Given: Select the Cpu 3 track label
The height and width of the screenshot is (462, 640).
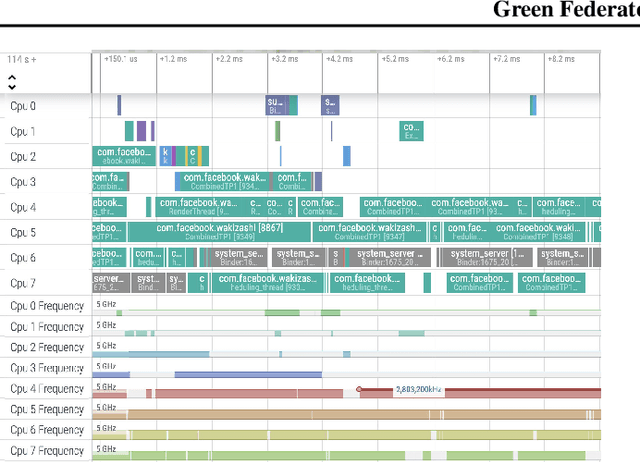Looking at the screenshot, I should point(22,182).
